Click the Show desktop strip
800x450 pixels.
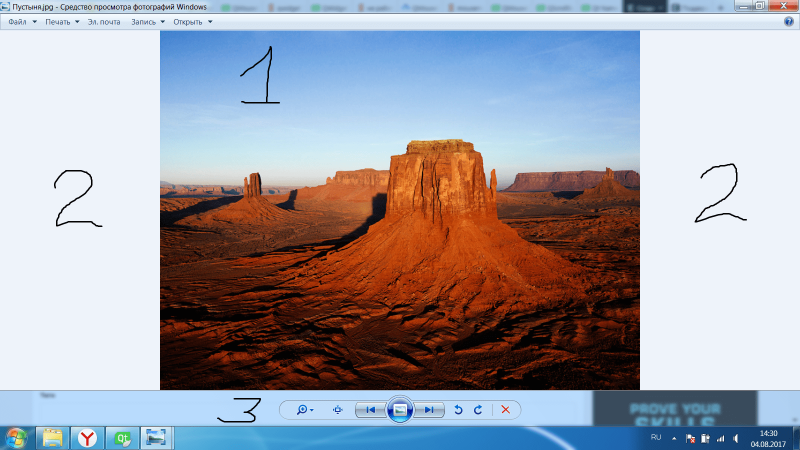click(796, 438)
